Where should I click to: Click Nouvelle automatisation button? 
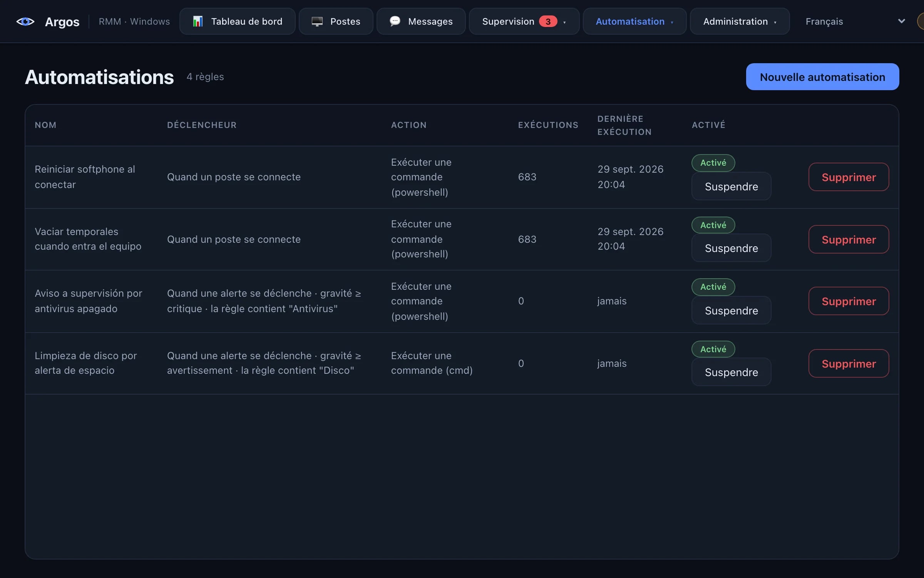pyautogui.click(x=822, y=77)
